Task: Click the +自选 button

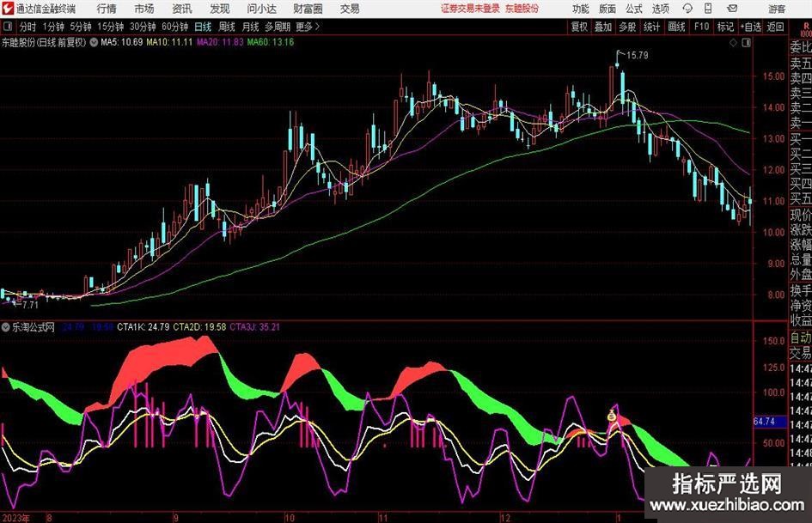Action: (x=751, y=27)
